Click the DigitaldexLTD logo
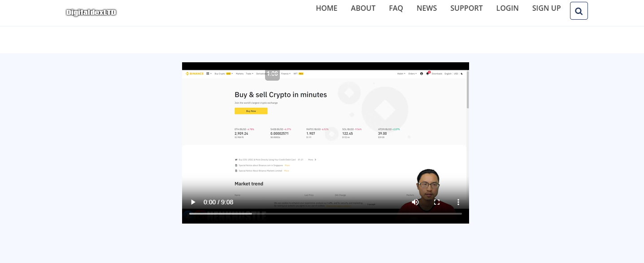644x263 pixels. pos(91,13)
